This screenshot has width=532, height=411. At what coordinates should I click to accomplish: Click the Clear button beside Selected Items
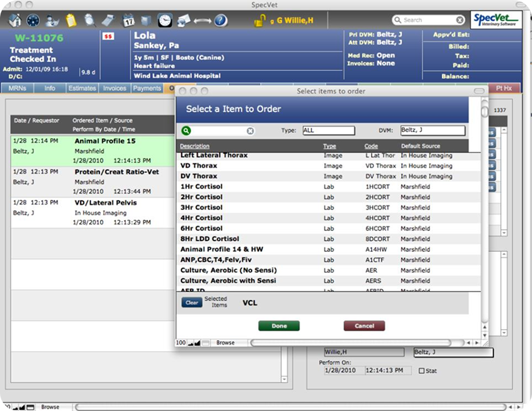pos(192,302)
